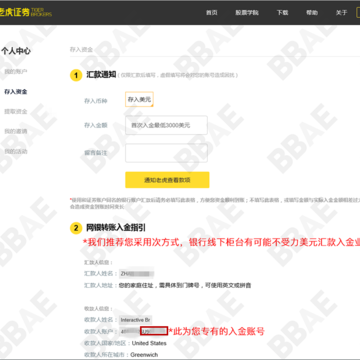Image resolution: width=360 pixels, height=360 pixels.
Task: Click the 汇款人地址 description text
Action: (x=185, y=285)
